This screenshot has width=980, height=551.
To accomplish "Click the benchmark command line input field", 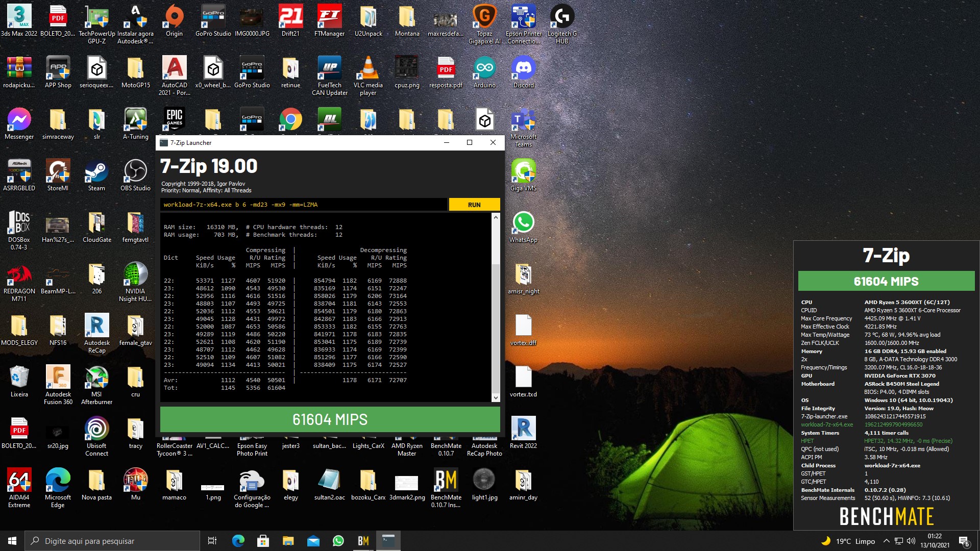I will pyautogui.click(x=304, y=205).
